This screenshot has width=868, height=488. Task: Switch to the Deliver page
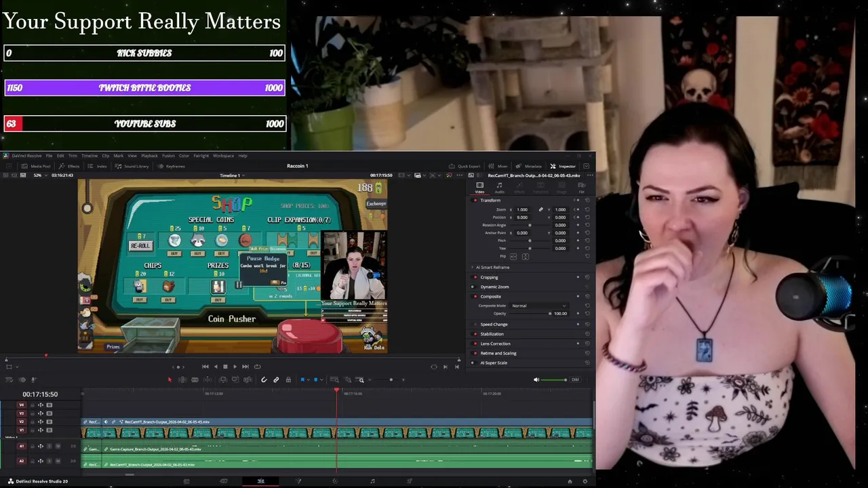pos(409,481)
